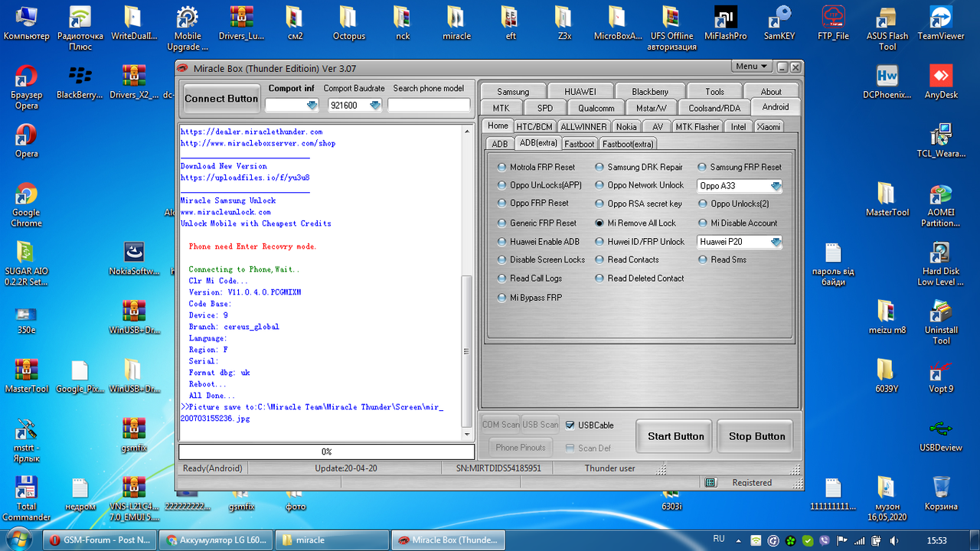Screen dimensions: 980x551
Task: Open the Menu dropdown in title bar
Action: pyautogui.click(x=752, y=67)
